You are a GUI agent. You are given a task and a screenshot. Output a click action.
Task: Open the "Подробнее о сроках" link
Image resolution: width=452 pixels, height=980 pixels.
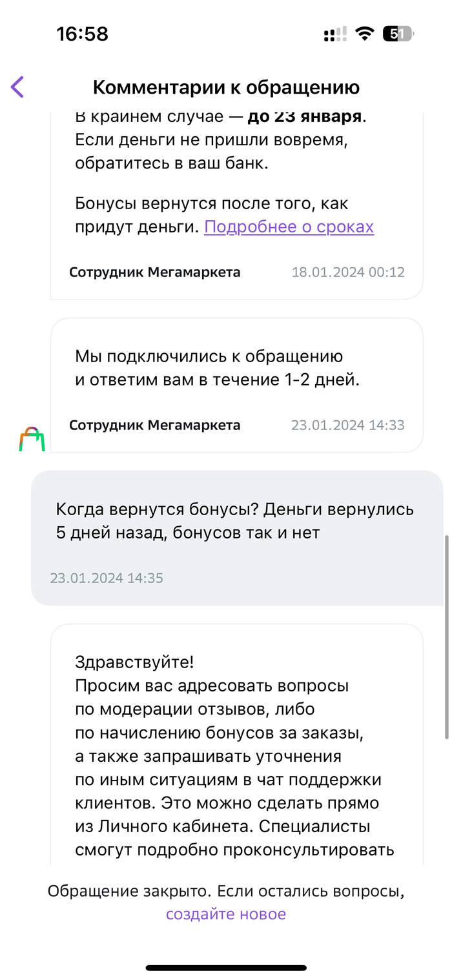pos(289,227)
